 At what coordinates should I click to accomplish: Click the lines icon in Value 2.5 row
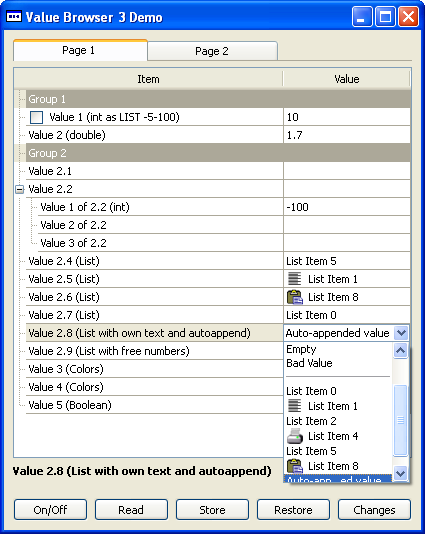pyautogui.click(x=294, y=279)
